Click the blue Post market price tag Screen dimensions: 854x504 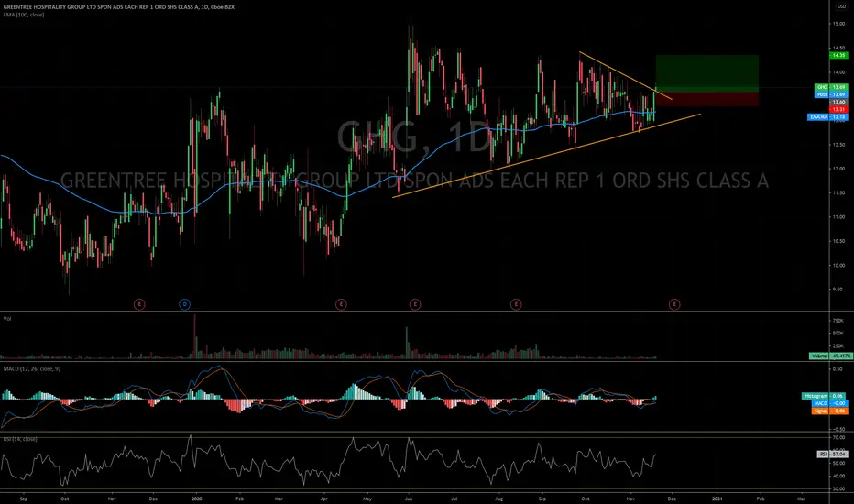click(831, 94)
